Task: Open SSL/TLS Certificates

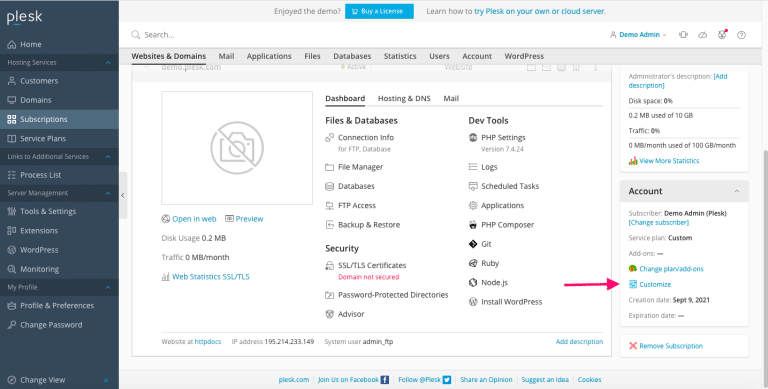Action: 372,266
